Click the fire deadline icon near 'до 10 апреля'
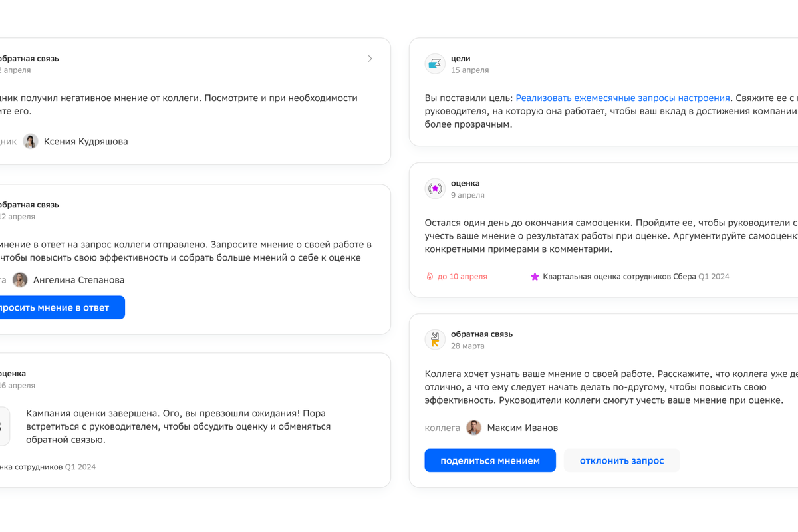This screenshot has height=532, width=798. tap(430, 277)
